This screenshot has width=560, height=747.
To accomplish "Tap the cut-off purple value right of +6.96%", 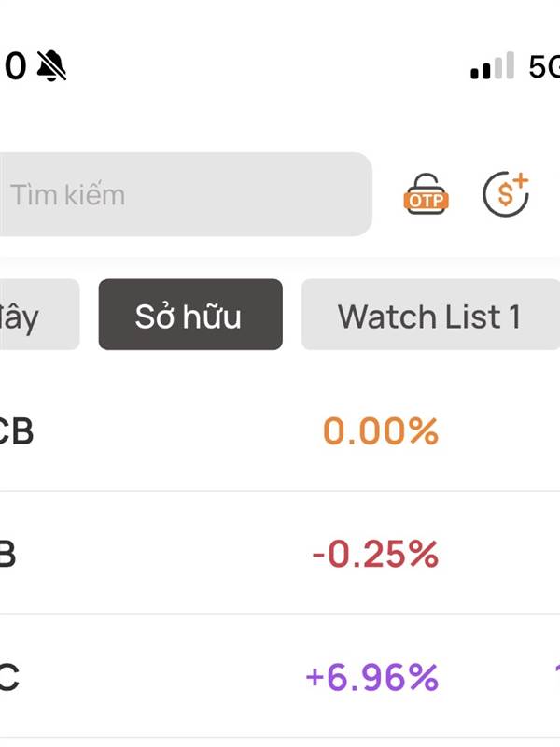I will (x=555, y=677).
